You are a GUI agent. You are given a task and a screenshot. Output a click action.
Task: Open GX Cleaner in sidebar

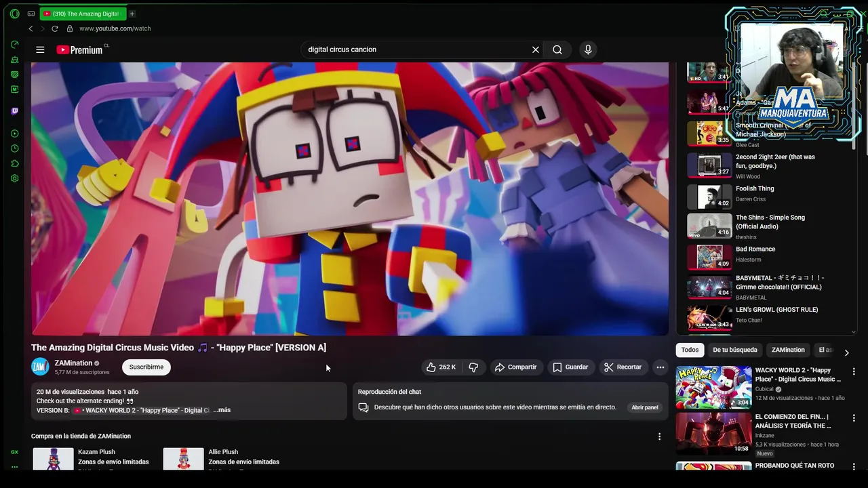(15, 60)
